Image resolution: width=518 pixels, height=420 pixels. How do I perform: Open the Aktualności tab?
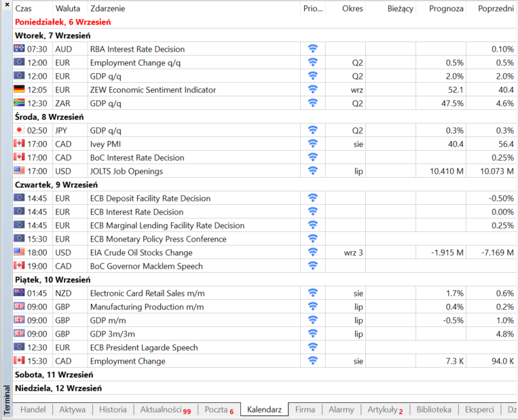coord(166,409)
